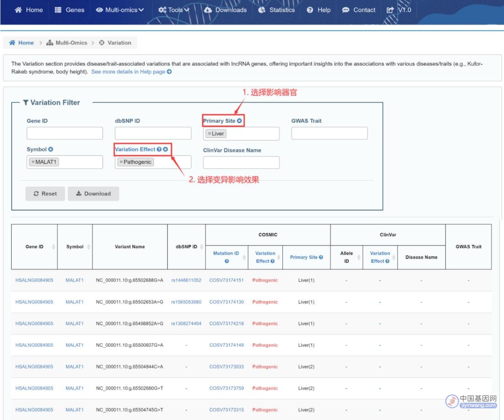Screen dimensions: 504x420
Task: Expand the Tools dropdown menu
Action: [174, 10]
